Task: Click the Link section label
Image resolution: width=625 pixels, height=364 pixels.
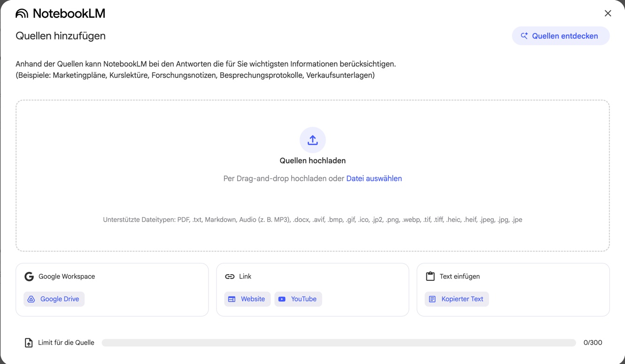Action: coord(245,277)
